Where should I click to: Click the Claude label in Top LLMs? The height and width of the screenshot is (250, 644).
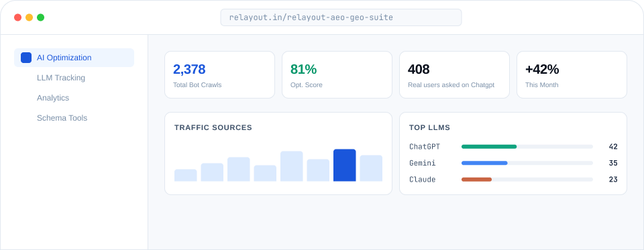(x=422, y=180)
